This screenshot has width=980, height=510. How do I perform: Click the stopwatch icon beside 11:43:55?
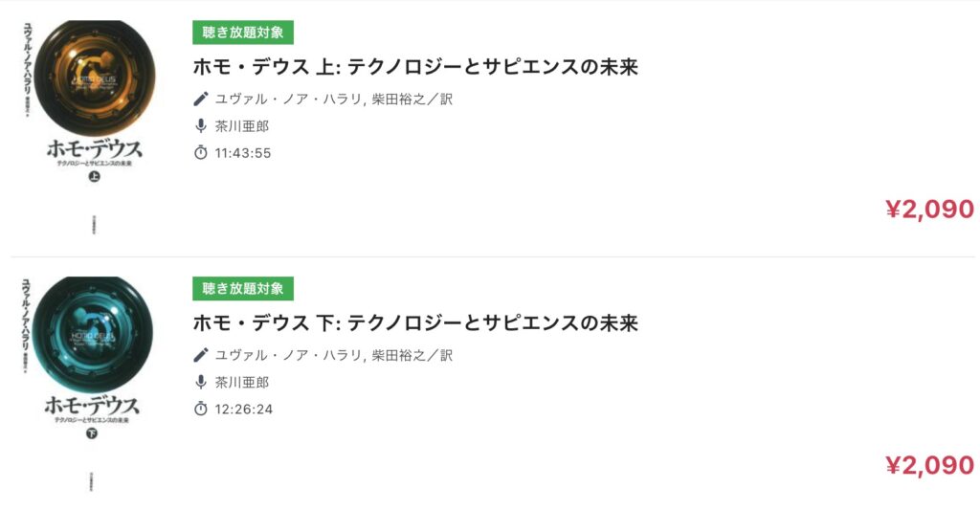pos(201,152)
